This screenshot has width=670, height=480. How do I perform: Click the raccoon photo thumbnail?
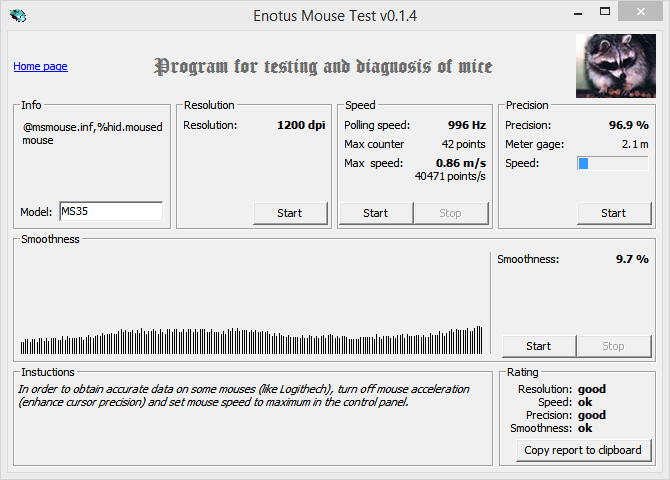(x=616, y=66)
